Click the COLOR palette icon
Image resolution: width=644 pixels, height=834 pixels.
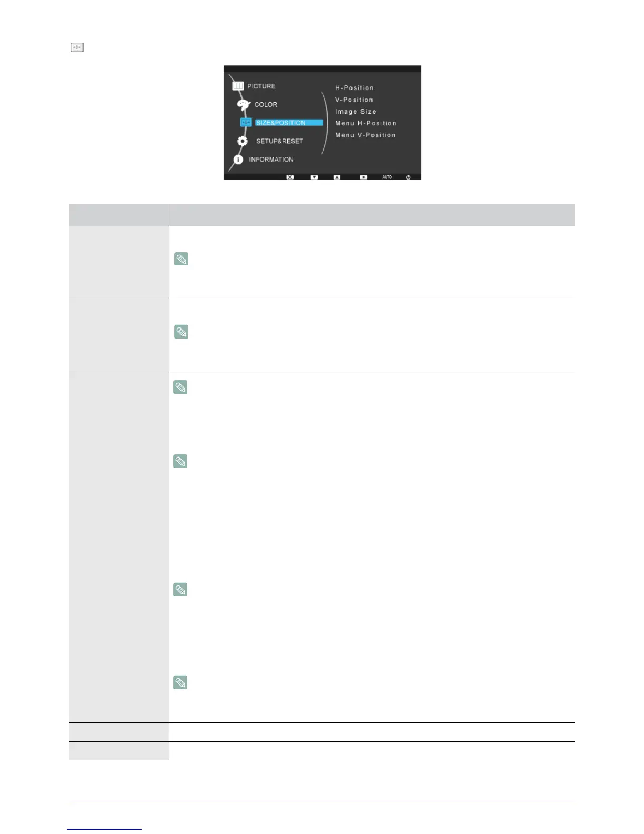[x=244, y=105]
